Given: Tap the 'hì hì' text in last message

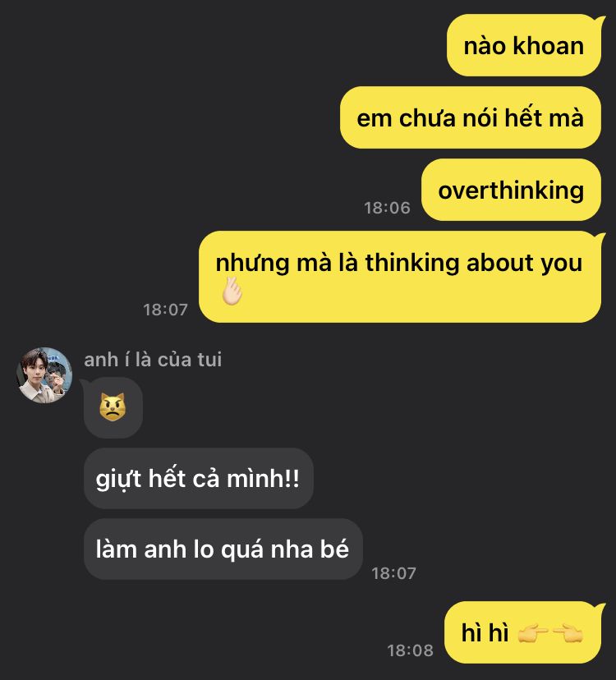Looking at the screenshot, I should pos(485,632).
